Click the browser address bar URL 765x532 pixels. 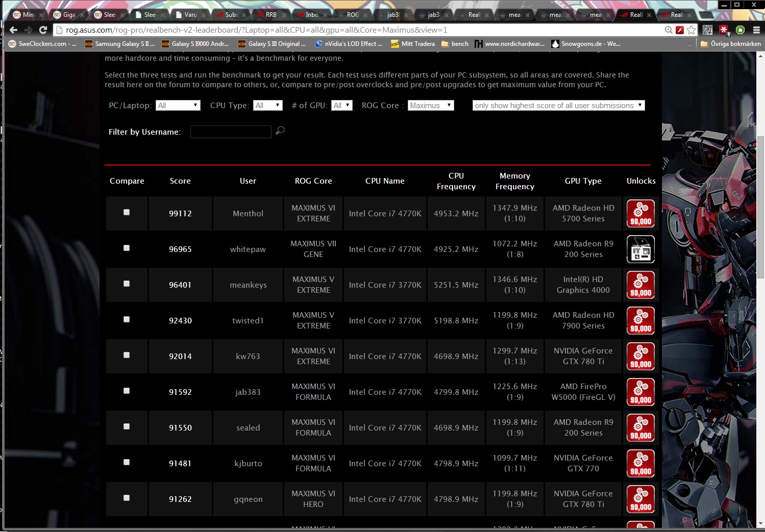[x=256, y=30]
